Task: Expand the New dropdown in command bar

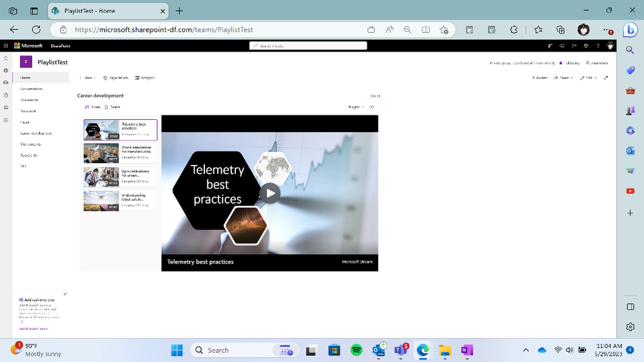Action: click(x=88, y=78)
